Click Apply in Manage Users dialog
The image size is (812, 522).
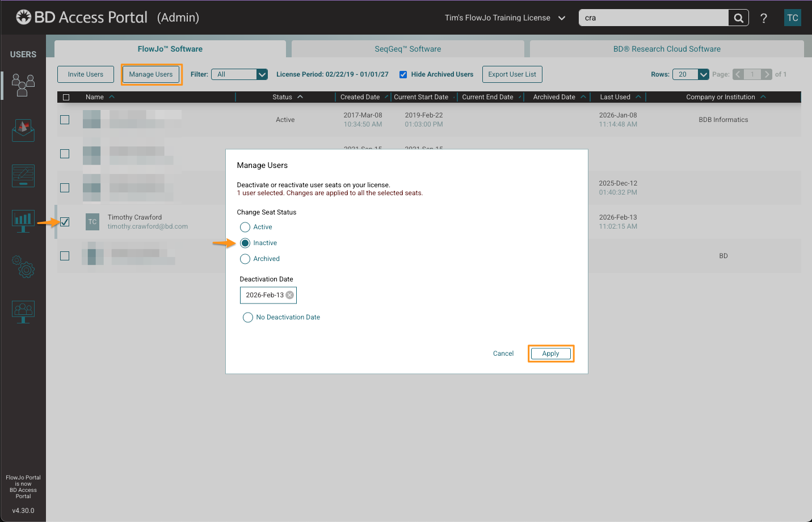(550, 353)
